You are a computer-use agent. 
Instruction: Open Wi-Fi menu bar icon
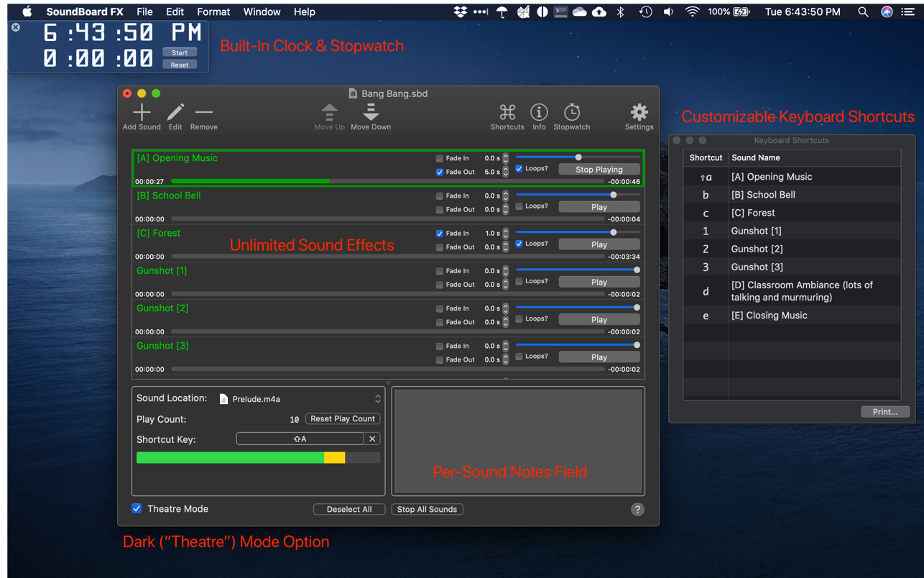click(x=692, y=12)
